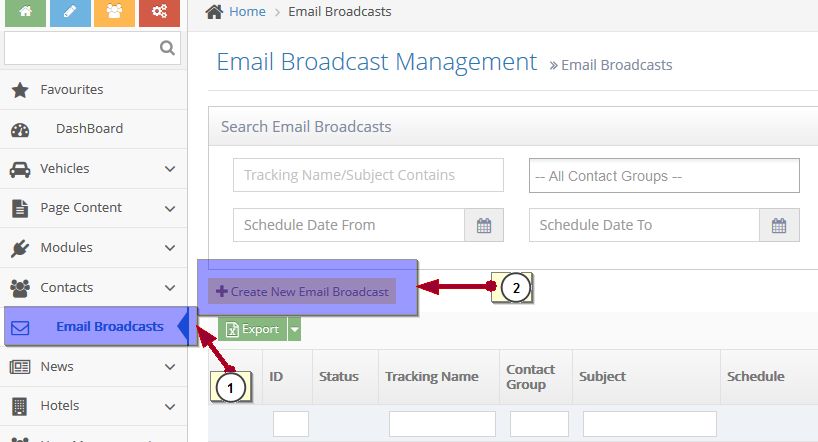Click the breadcrumb home icon
The image size is (818, 442).
pyautogui.click(x=214, y=11)
